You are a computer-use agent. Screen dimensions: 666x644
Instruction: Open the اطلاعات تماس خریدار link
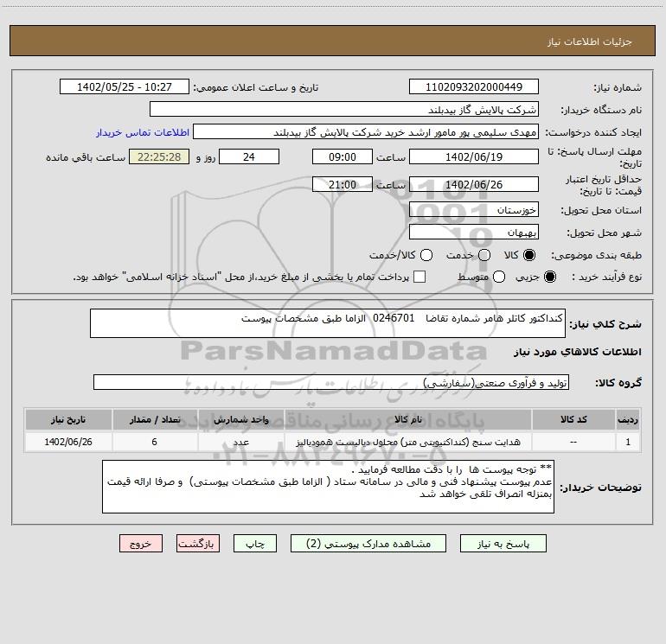pos(143,132)
